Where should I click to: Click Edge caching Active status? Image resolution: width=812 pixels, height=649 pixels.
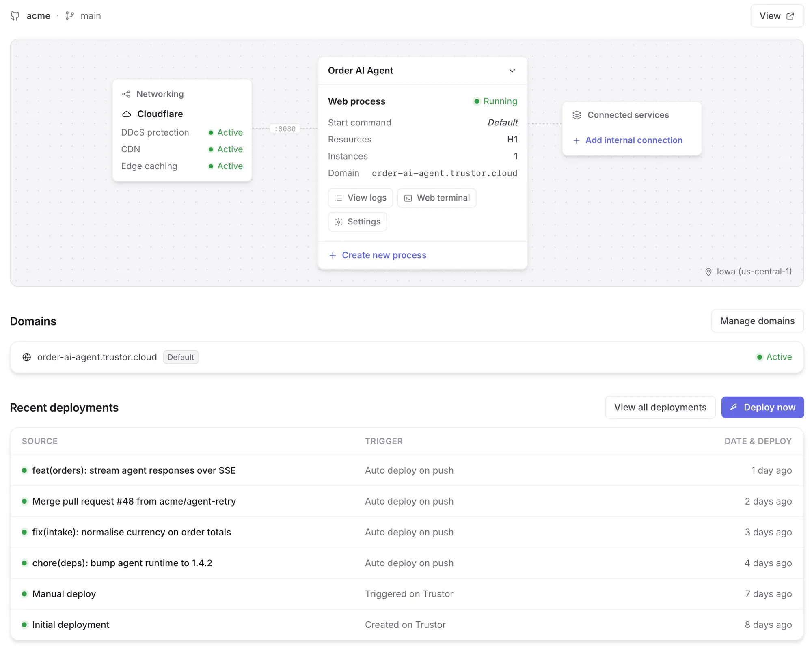coord(225,166)
